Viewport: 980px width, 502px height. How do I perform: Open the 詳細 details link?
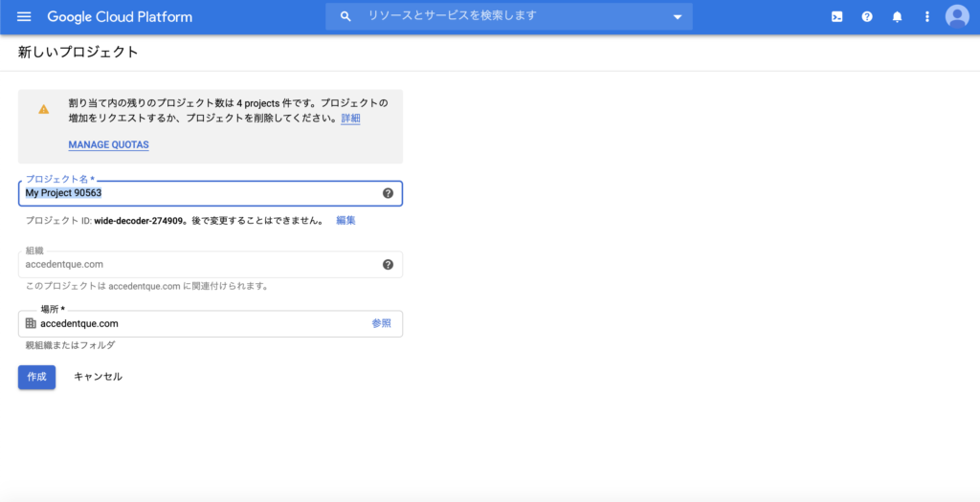point(350,118)
